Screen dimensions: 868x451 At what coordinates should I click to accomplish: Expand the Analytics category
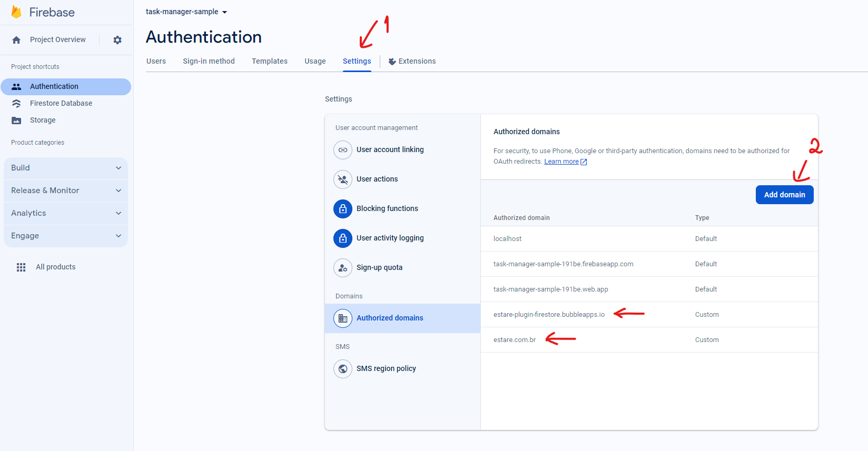point(66,213)
